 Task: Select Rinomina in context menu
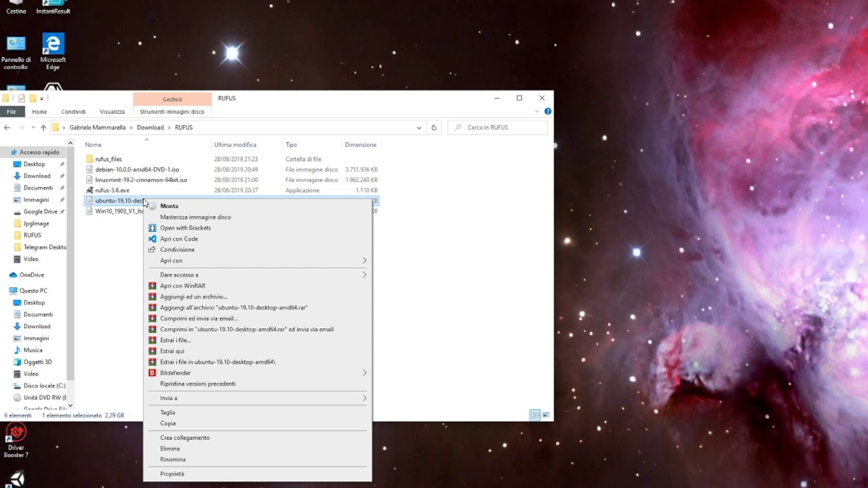[172, 460]
